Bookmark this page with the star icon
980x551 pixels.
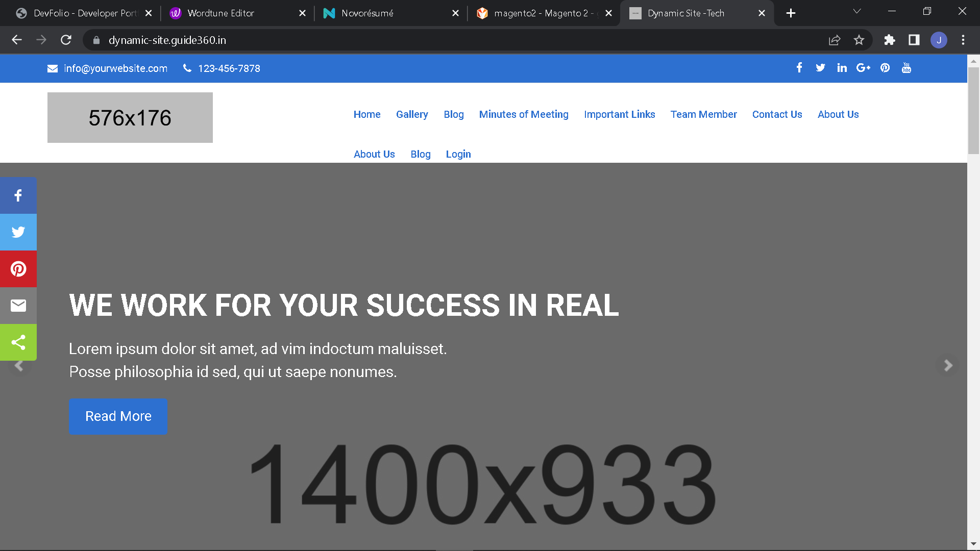(x=859, y=40)
